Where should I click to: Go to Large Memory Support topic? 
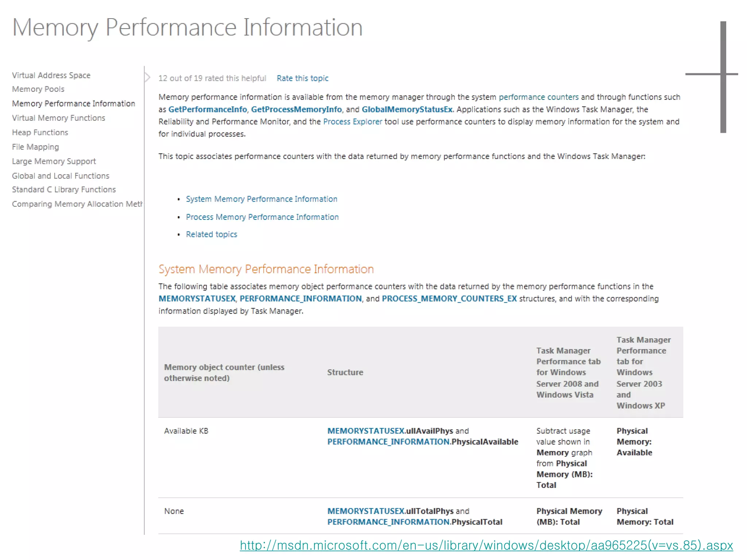coord(54,161)
